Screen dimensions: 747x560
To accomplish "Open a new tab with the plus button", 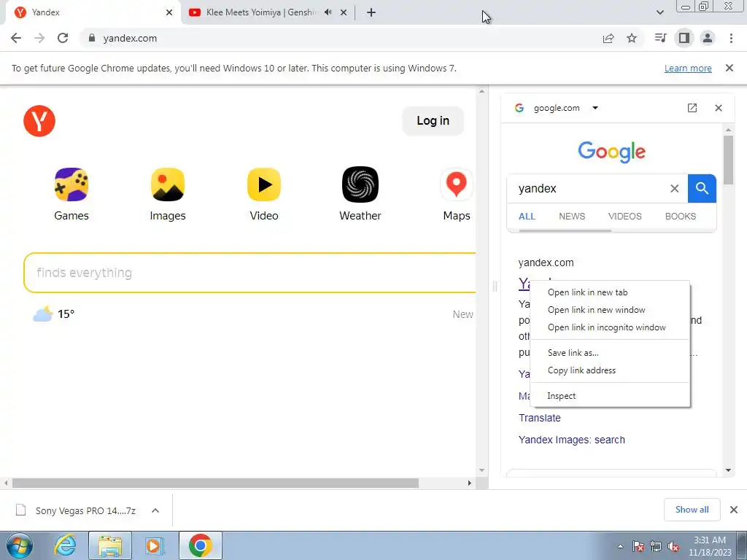I will (371, 12).
